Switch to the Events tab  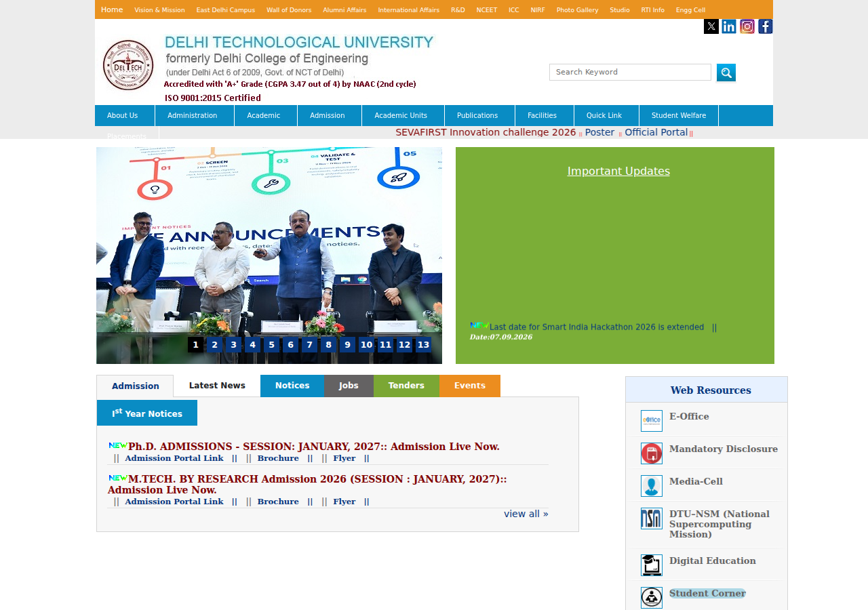click(470, 386)
